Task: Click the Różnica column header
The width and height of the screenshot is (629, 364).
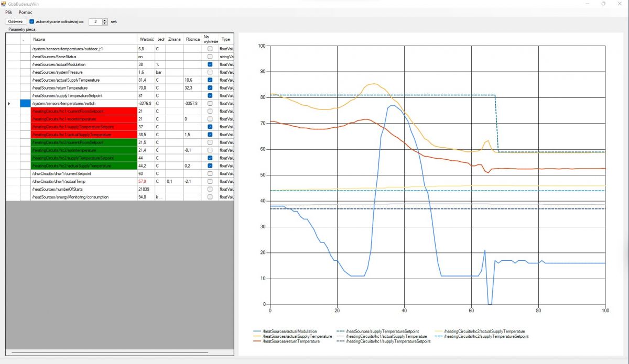Action: pos(193,39)
